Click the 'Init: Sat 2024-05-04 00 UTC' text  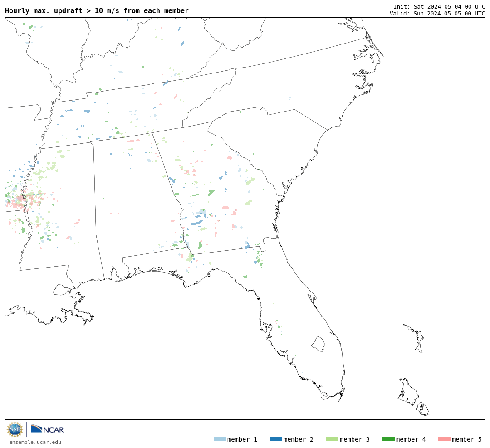[x=439, y=7]
